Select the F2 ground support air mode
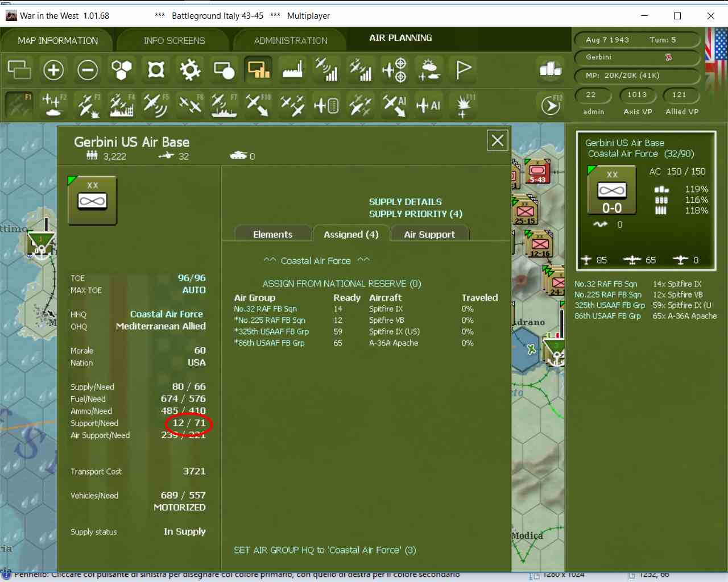Screen dimensions: 728x582 pos(53,105)
